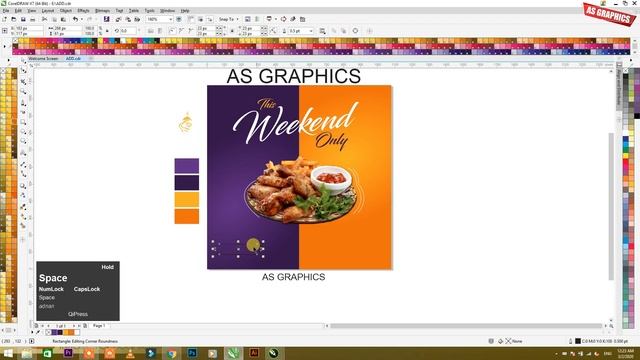Click the dark purple swatch rectangle on canvas
This screenshot has height=360, width=640.
pyautogui.click(x=187, y=182)
